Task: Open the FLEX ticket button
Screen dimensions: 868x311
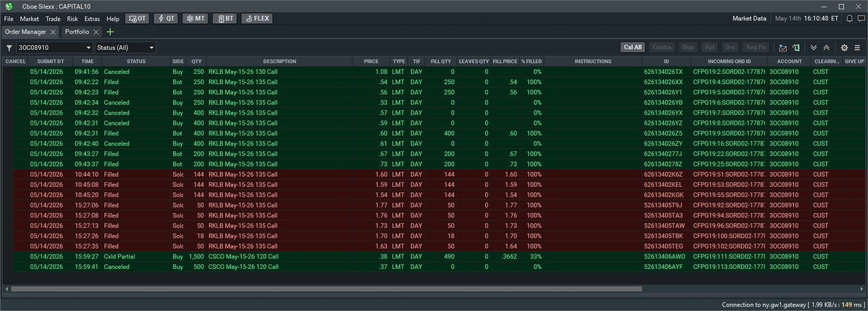Action: point(257,18)
